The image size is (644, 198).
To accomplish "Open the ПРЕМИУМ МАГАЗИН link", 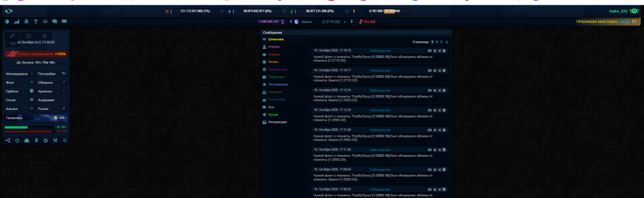I will pyautogui.click(x=603, y=22).
